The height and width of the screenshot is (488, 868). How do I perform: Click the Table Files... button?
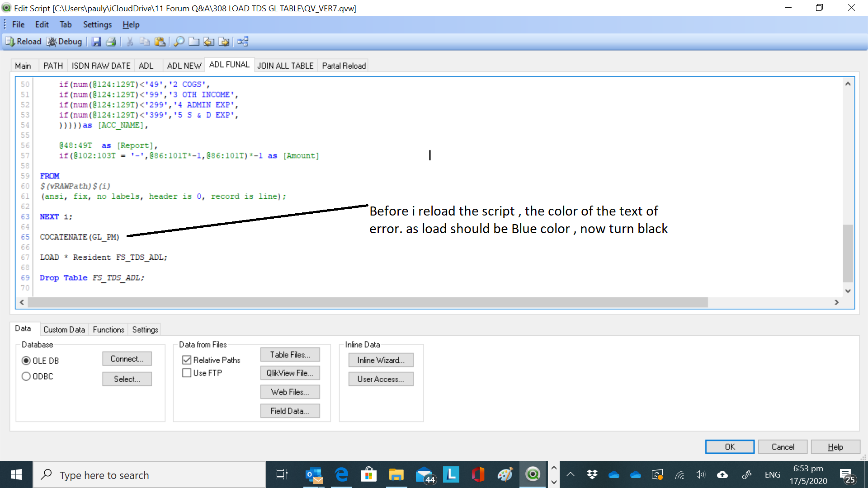(x=290, y=355)
